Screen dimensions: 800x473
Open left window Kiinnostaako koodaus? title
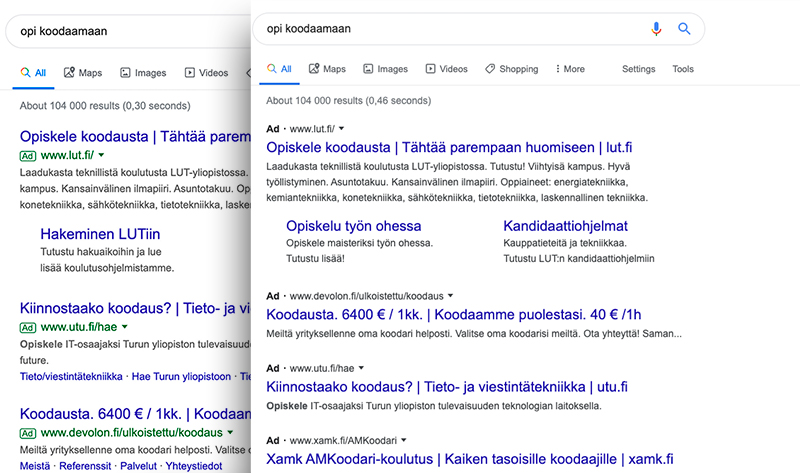[x=135, y=308]
